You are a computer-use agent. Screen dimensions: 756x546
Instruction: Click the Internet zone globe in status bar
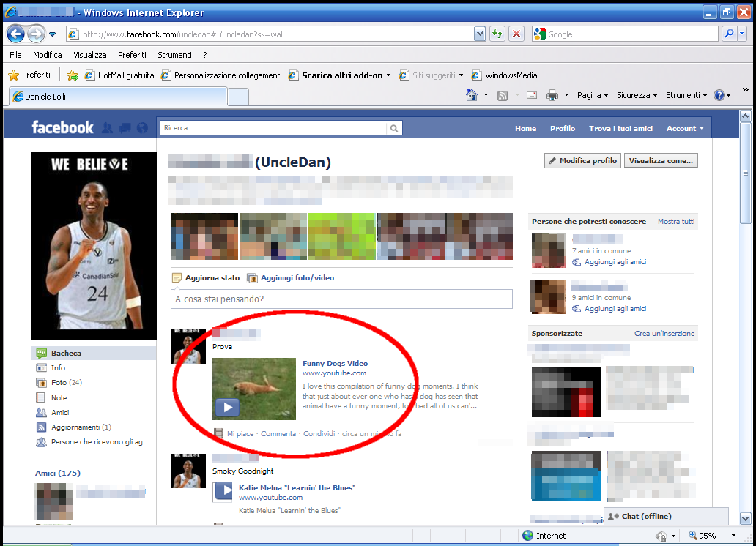[528, 536]
